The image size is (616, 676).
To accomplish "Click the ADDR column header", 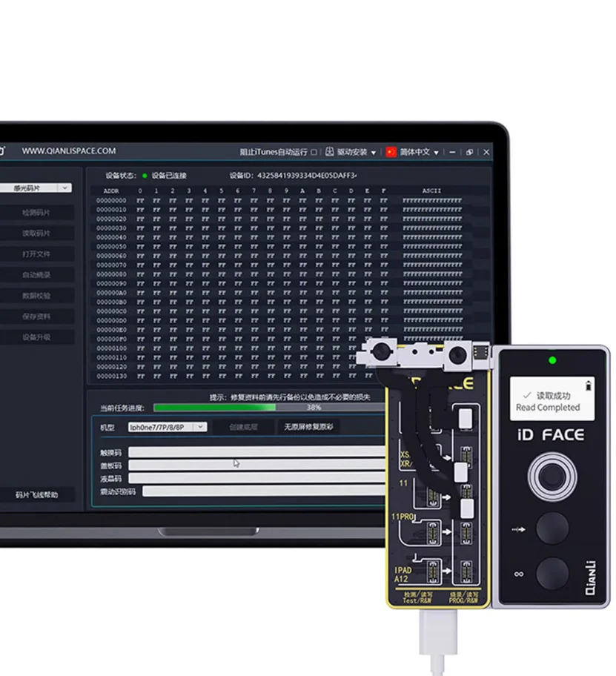I will [x=111, y=190].
